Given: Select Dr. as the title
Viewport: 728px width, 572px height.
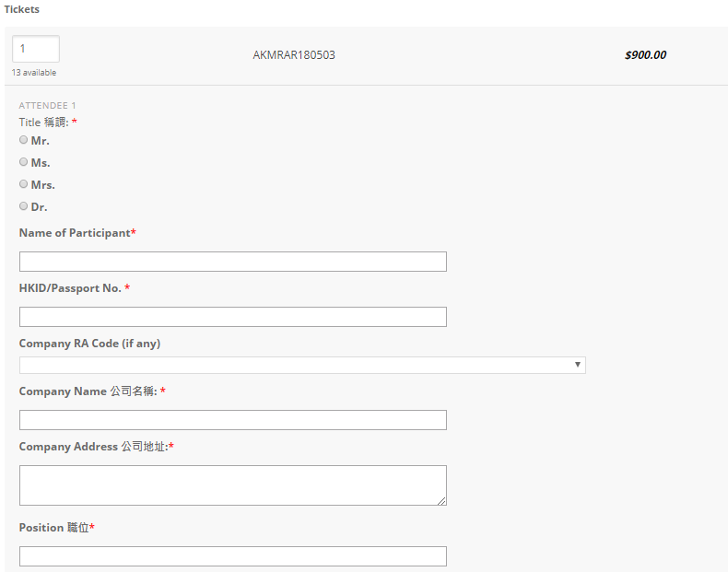Looking at the screenshot, I should pyautogui.click(x=24, y=206).
